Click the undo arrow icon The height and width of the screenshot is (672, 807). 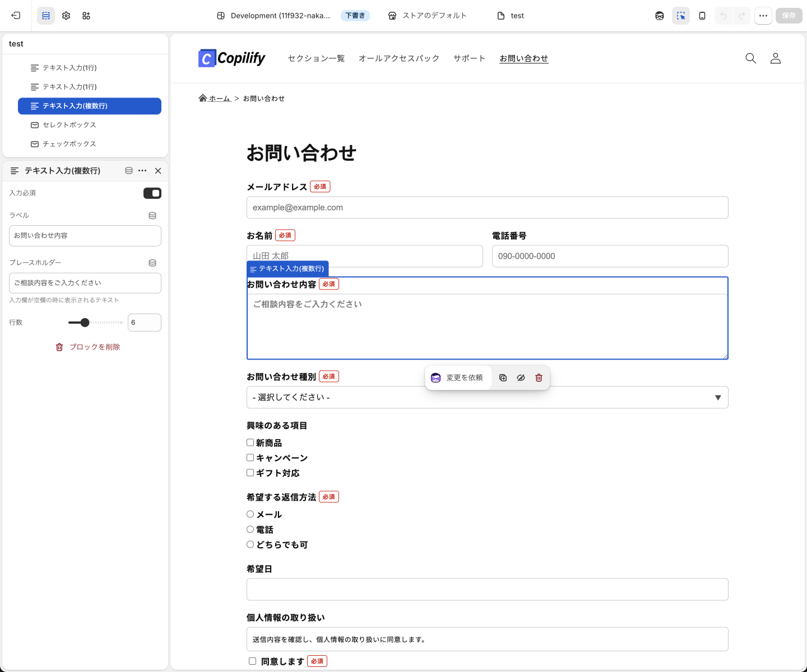[723, 16]
